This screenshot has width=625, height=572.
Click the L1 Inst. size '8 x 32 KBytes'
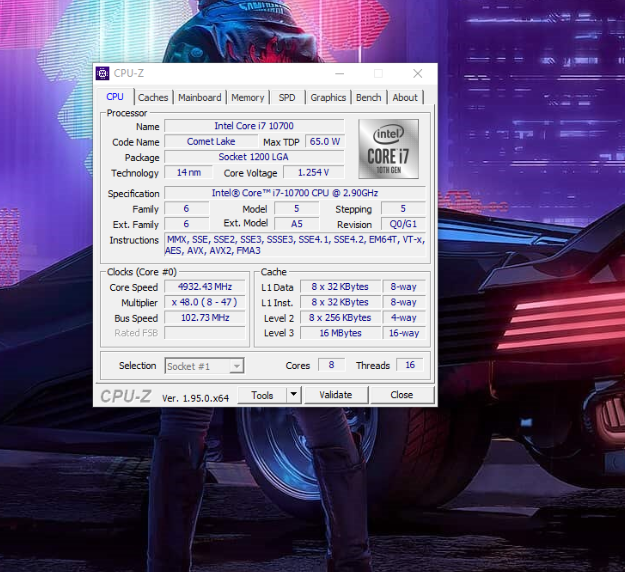click(340, 302)
